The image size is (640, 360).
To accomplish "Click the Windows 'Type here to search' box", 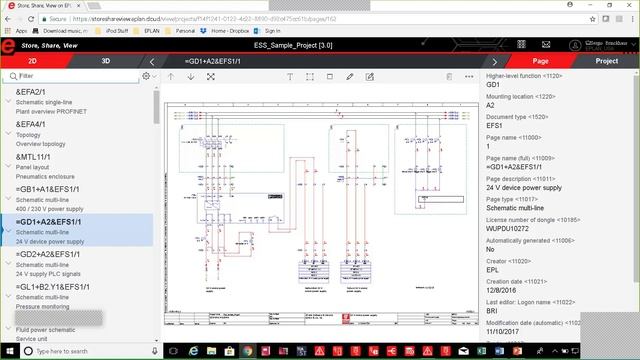I will (x=90, y=351).
